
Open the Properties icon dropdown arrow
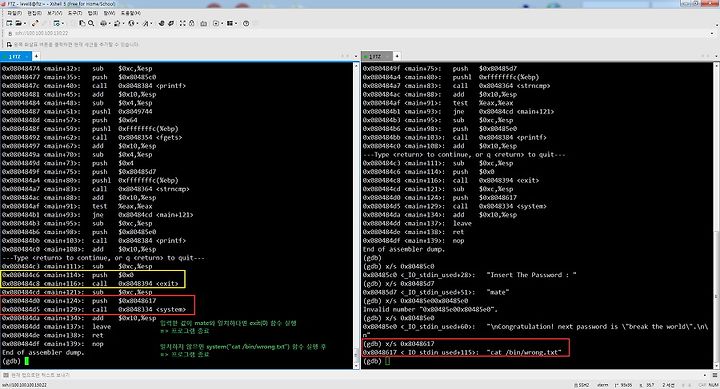click(x=63, y=23)
